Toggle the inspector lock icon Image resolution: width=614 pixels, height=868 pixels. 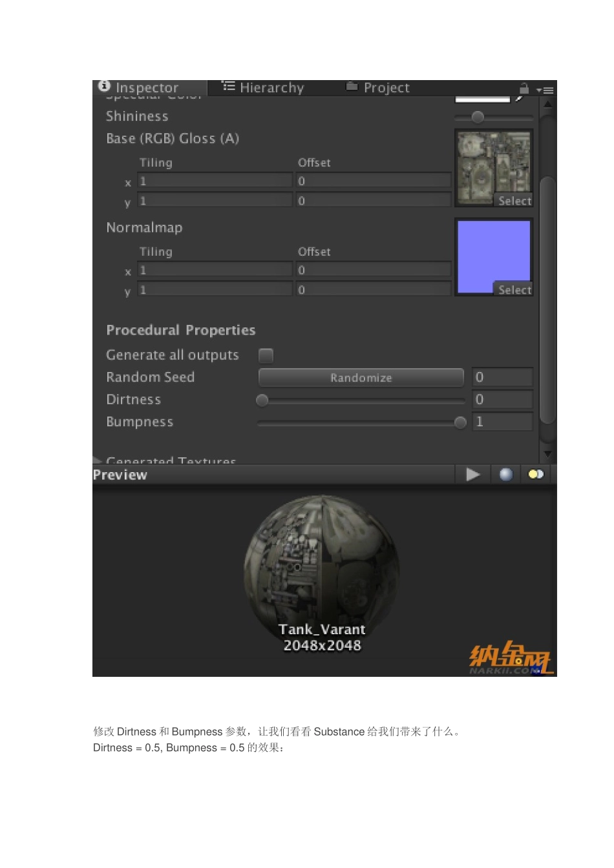524,88
